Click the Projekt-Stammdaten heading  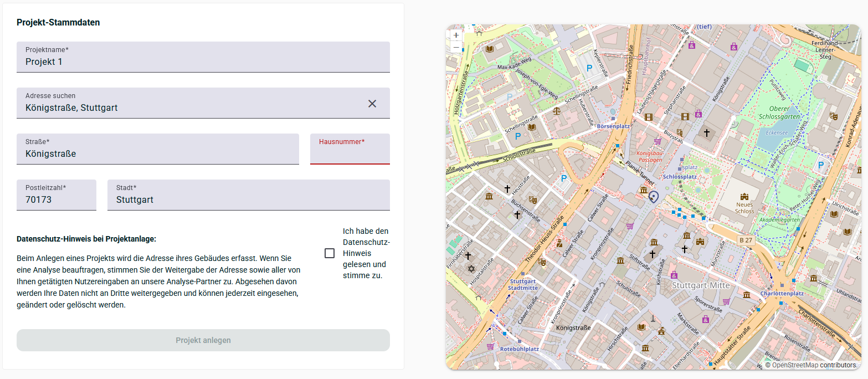click(x=58, y=23)
